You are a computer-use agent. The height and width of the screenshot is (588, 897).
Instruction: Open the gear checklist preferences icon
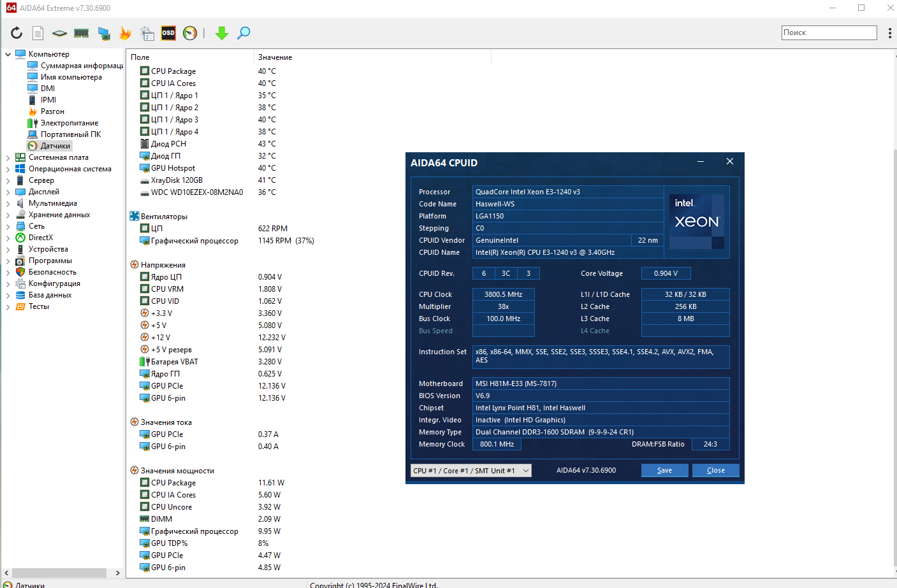pyautogui.click(x=147, y=33)
